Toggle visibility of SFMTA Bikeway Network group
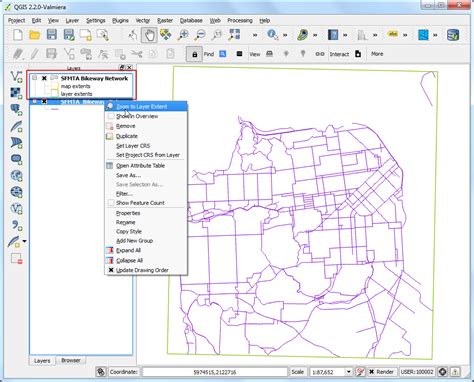This screenshot has width=474, height=382. [44, 78]
